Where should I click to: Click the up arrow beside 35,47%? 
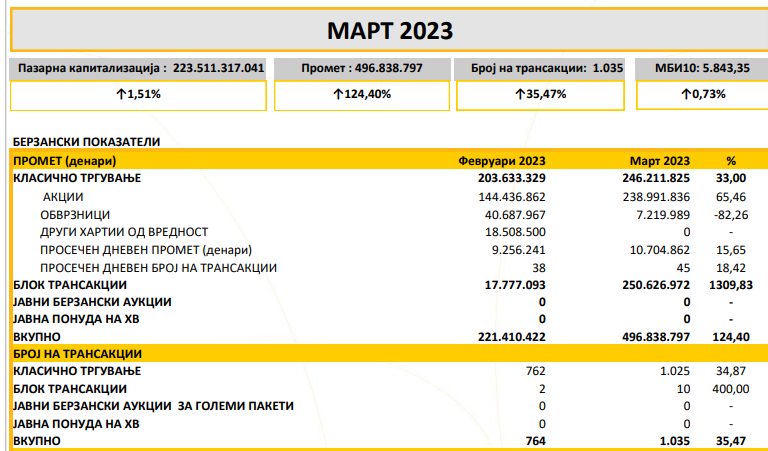[x=520, y=95]
